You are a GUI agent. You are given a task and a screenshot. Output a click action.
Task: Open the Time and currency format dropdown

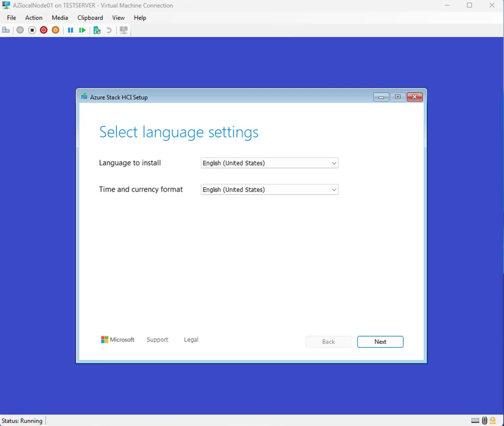pos(269,190)
